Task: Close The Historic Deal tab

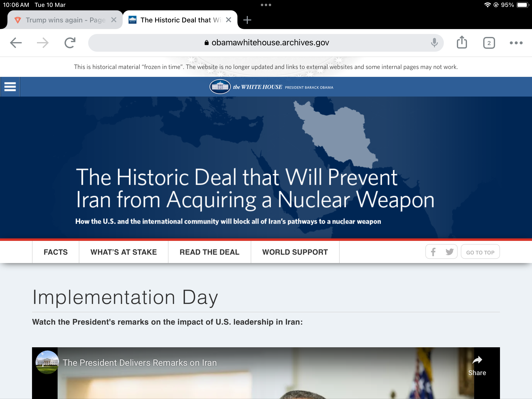Action: point(229,20)
